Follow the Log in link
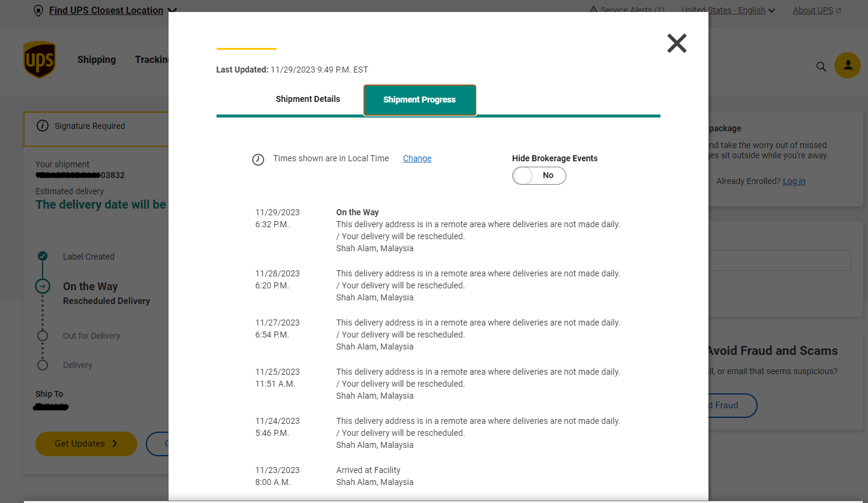868x503 pixels. (x=794, y=181)
